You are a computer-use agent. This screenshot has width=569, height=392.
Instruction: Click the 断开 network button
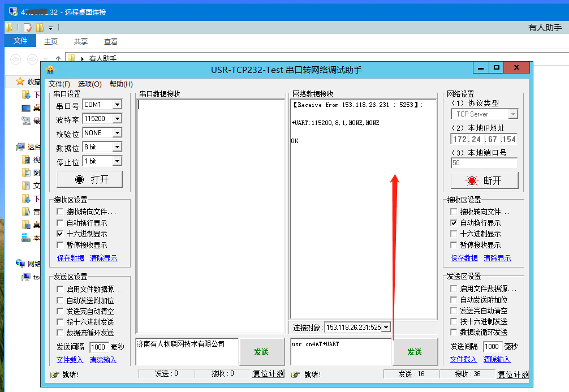(485, 180)
